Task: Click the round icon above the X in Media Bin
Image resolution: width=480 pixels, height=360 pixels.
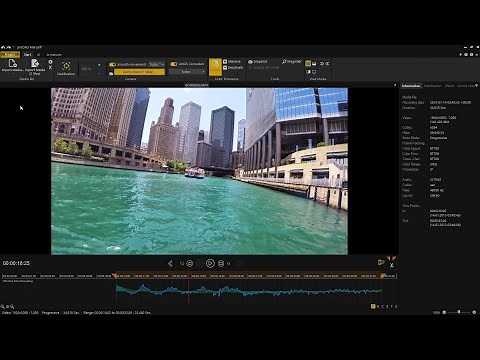Action: [50, 62]
